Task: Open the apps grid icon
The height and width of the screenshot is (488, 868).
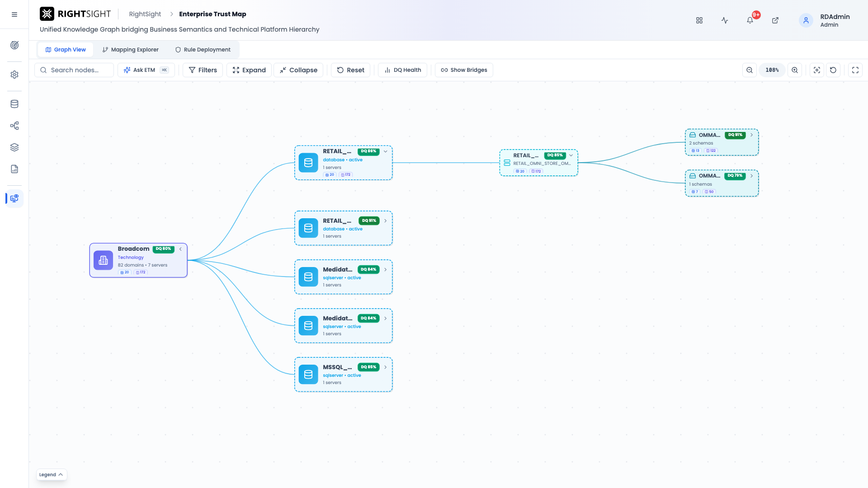Action: tap(699, 20)
